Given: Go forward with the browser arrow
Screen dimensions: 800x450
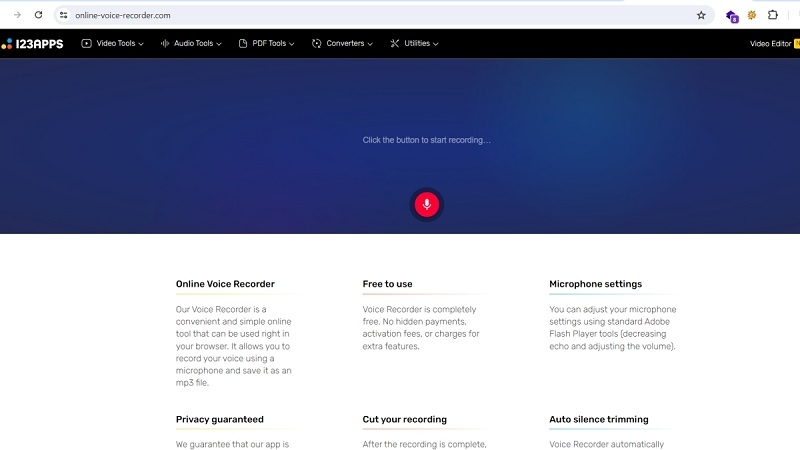Looking at the screenshot, I should [17, 15].
